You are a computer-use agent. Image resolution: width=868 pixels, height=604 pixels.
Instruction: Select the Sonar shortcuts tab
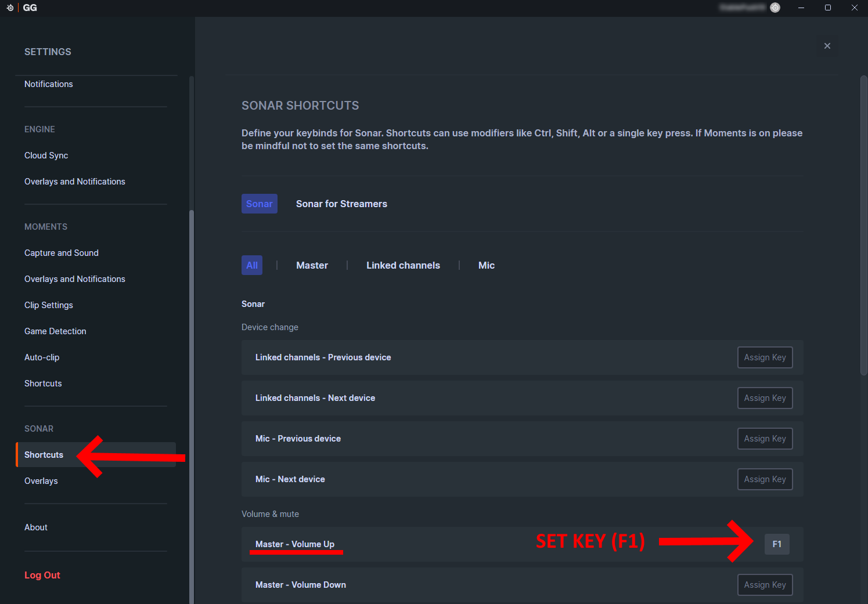(259, 204)
